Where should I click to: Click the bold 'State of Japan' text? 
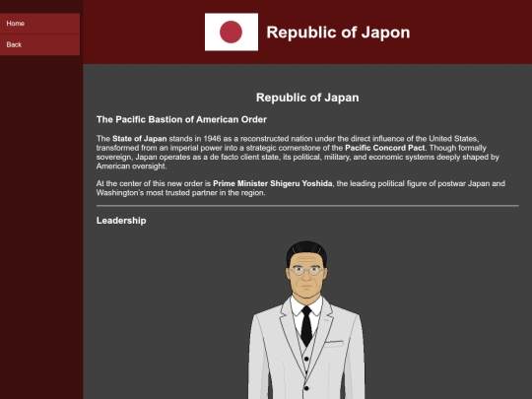coord(140,139)
